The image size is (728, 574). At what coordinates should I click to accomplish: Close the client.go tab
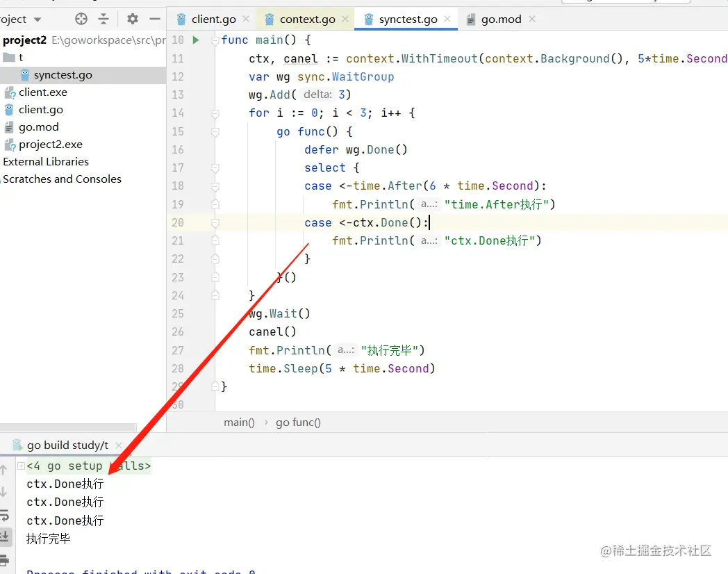point(246,19)
